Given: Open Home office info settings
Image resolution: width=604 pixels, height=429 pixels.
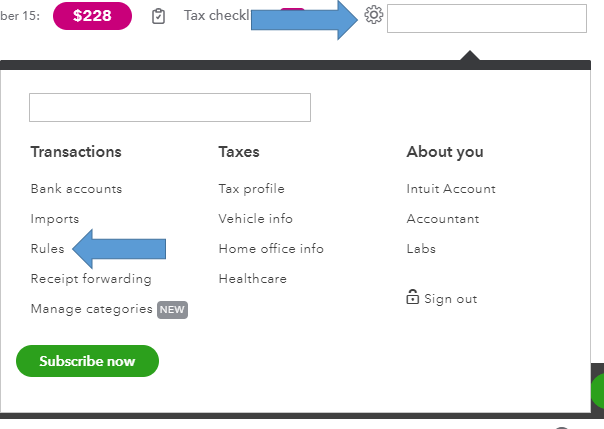Looking at the screenshot, I should [x=271, y=249].
